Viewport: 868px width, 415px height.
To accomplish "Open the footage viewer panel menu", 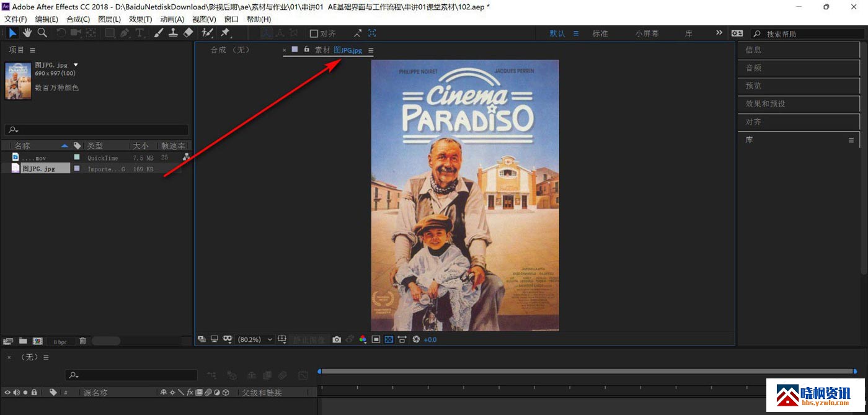I will [371, 50].
